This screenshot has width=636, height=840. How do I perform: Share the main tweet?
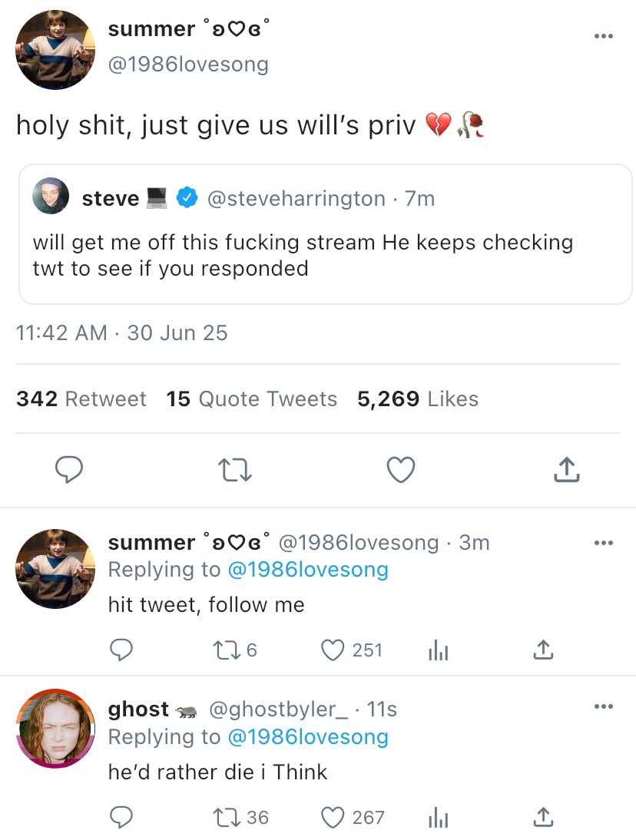566,470
